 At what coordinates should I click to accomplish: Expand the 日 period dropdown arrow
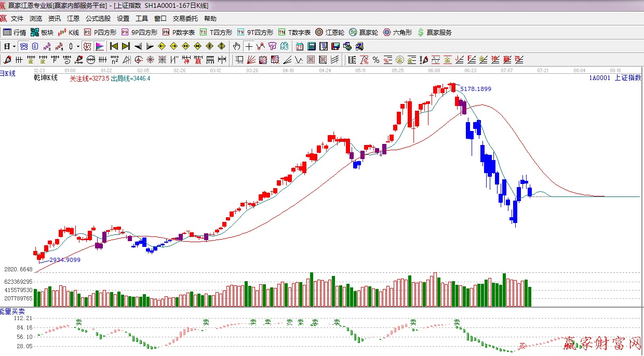tap(14, 46)
